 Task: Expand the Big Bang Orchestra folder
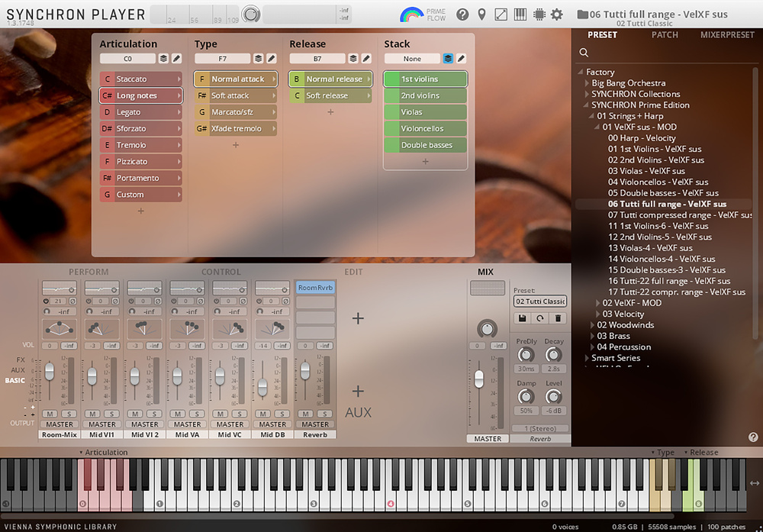click(x=586, y=83)
